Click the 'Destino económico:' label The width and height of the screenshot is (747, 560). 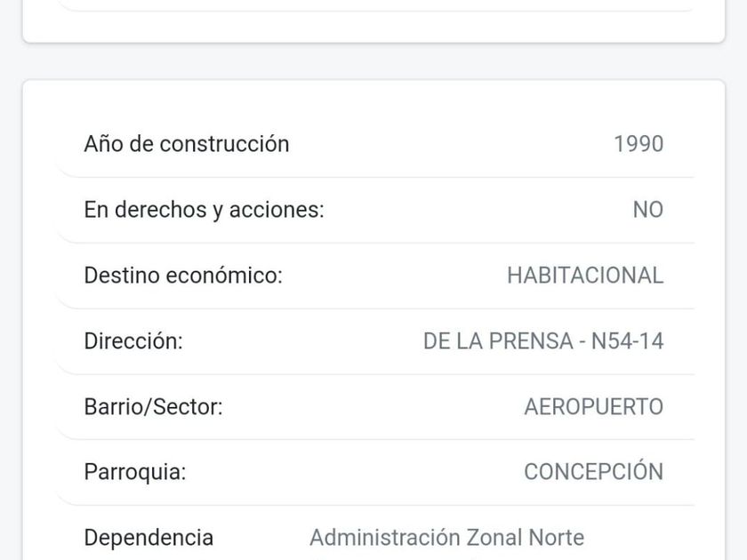coord(182,276)
